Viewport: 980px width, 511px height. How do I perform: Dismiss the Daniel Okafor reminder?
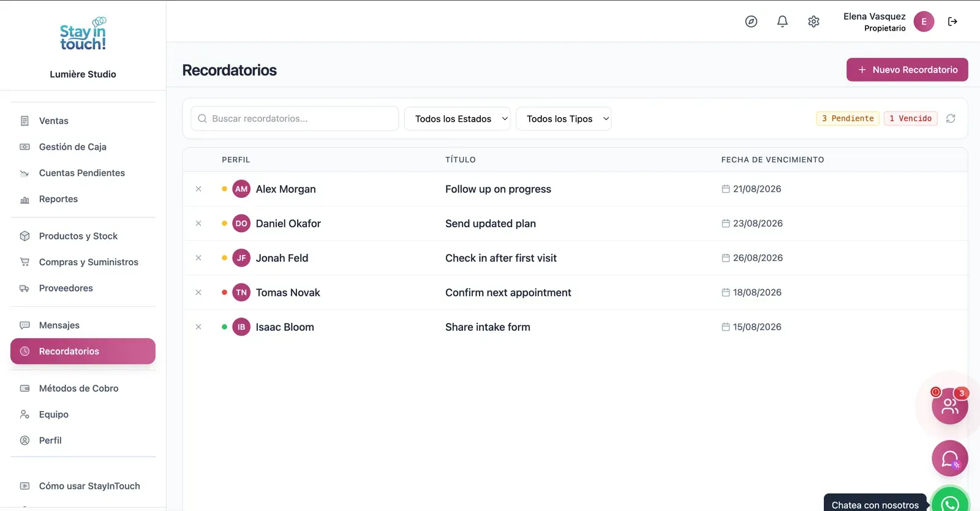click(198, 224)
